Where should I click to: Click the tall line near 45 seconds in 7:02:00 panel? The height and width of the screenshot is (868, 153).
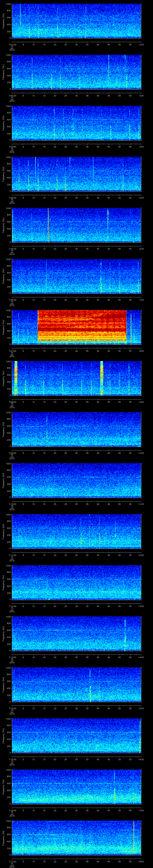109,67
